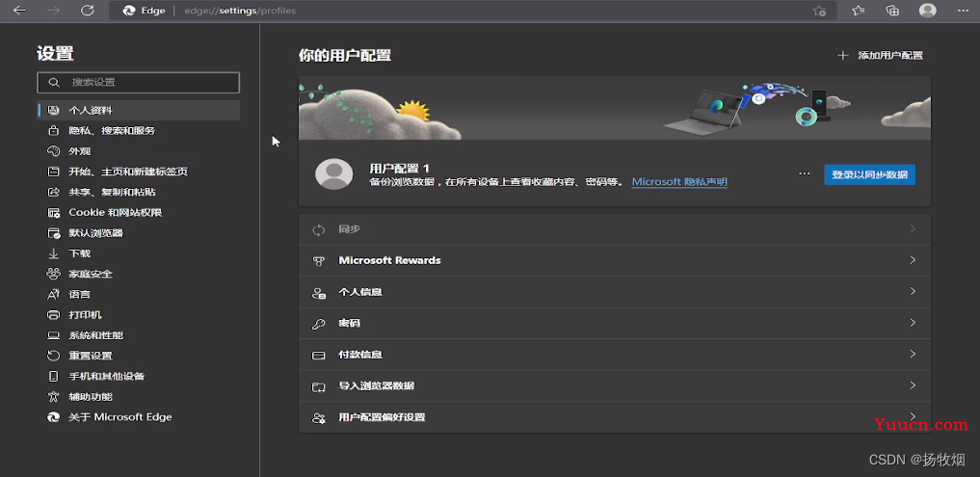Add this page to favorites star icon

819,11
